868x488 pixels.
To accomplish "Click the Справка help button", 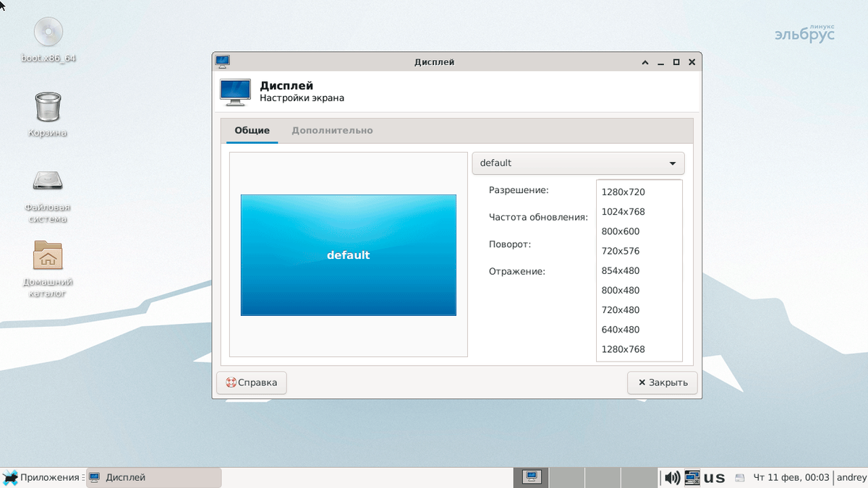I will (252, 382).
